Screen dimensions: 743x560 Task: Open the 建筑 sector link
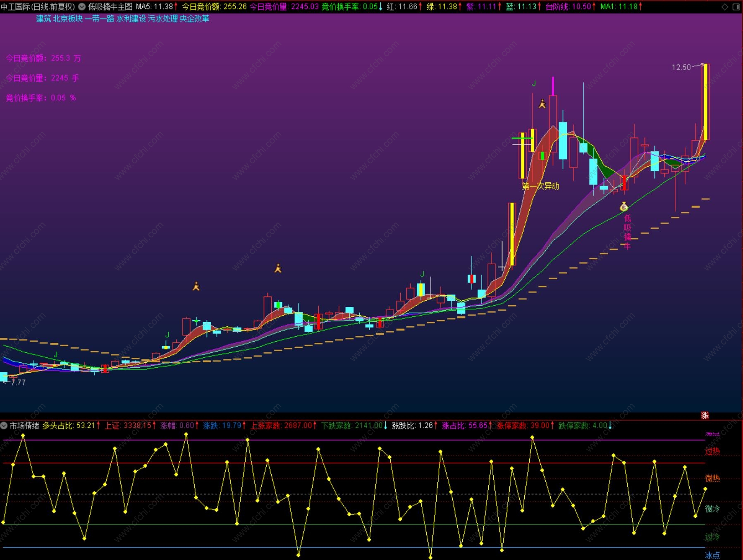(x=44, y=19)
